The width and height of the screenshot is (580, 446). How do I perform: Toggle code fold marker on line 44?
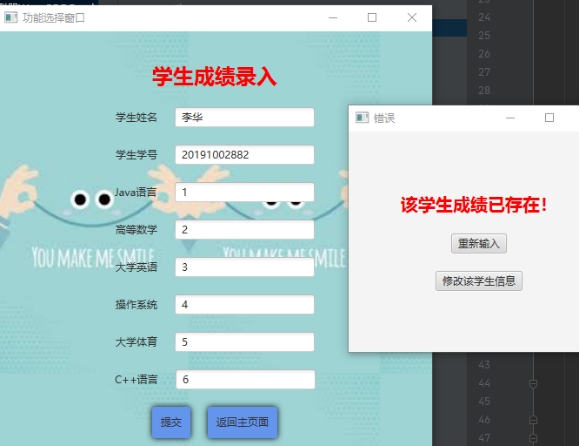[533, 384]
